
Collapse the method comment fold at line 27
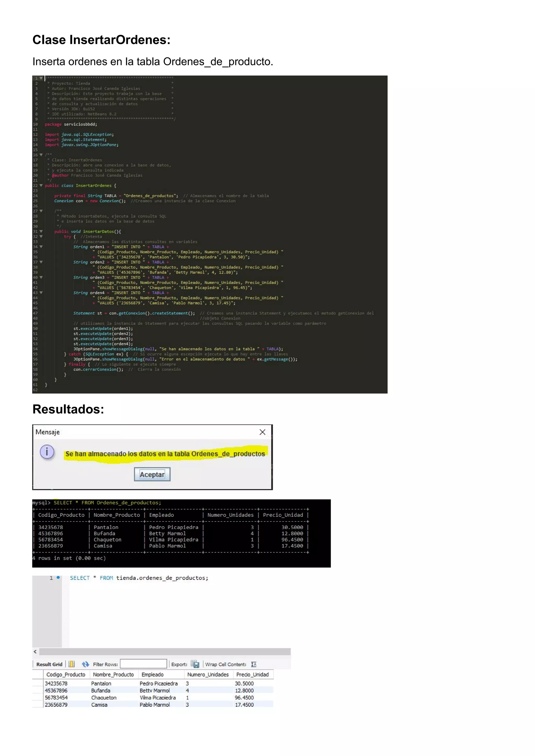pos(41,211)
